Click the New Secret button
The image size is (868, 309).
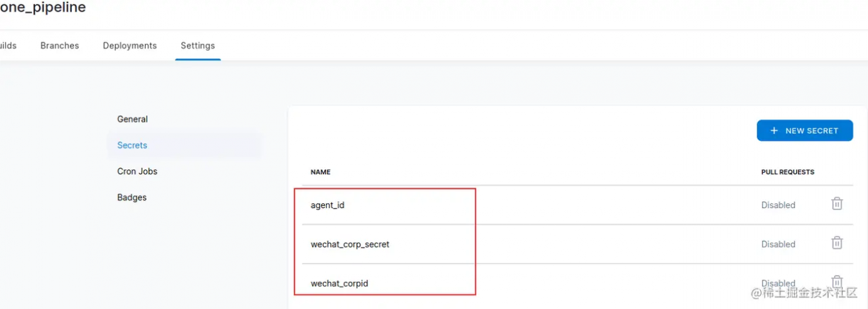click(804, 131)
